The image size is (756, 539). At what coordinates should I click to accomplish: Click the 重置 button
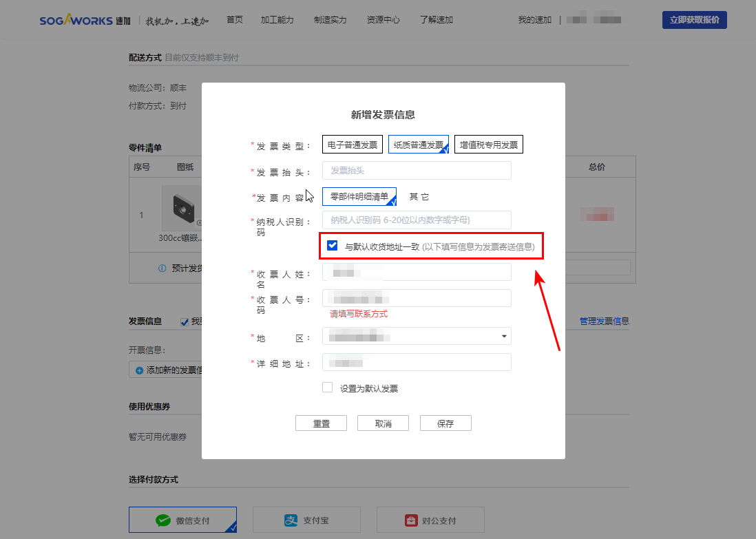tap(321, 423)
